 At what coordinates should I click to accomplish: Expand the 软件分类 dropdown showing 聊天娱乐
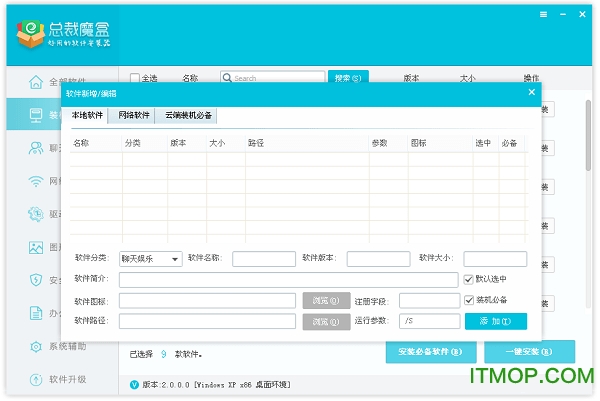[x=150, y=259]
